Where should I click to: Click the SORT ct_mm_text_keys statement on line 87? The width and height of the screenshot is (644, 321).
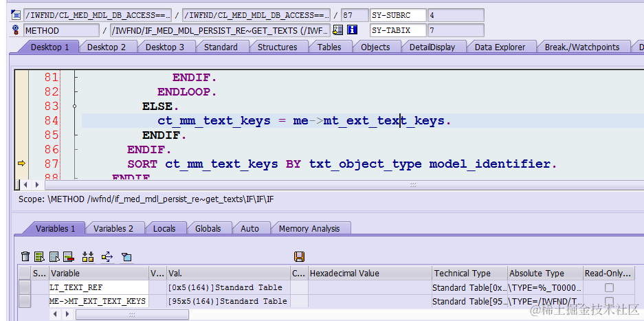342,164
